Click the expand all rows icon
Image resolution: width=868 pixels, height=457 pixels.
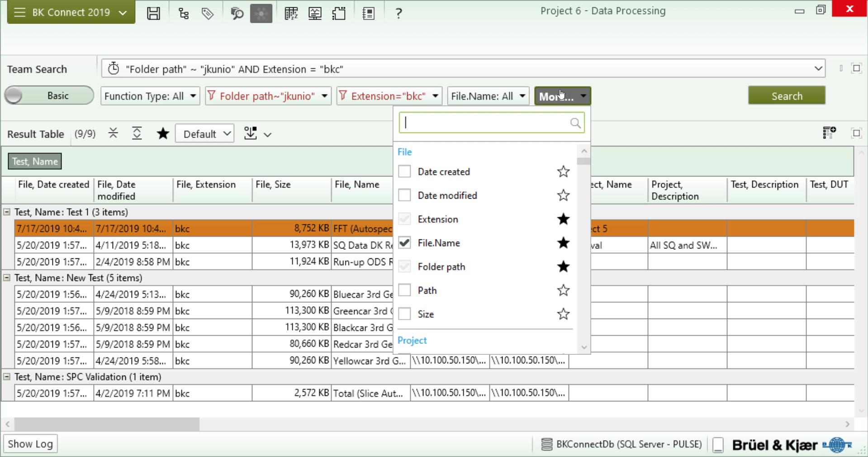click(x=137, y=133)
